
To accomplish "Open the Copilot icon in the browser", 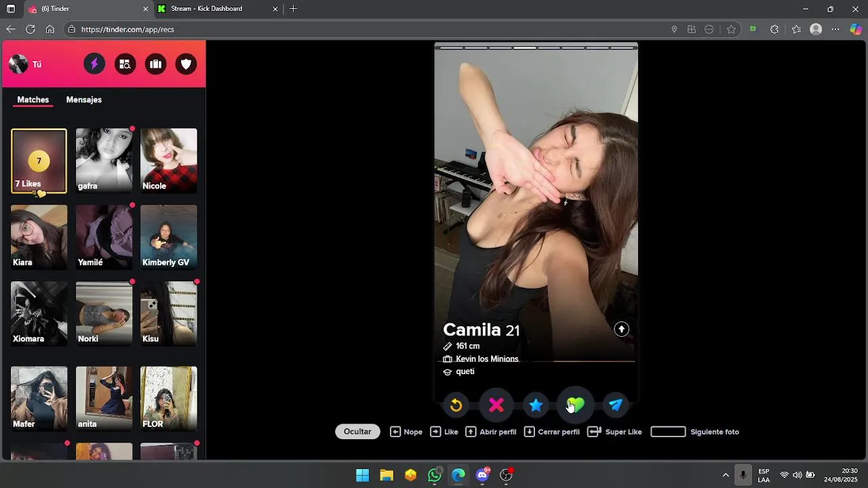I will click(856, 29).
